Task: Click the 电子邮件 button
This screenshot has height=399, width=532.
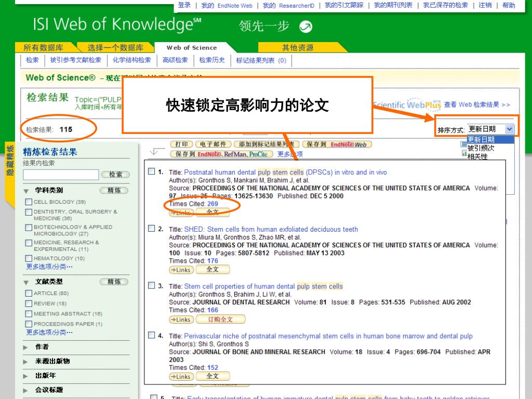Action: tap(212, 144)
